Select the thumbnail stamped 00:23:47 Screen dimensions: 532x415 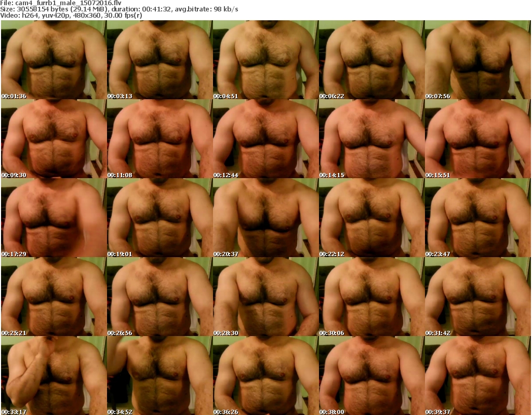(478, 218)
